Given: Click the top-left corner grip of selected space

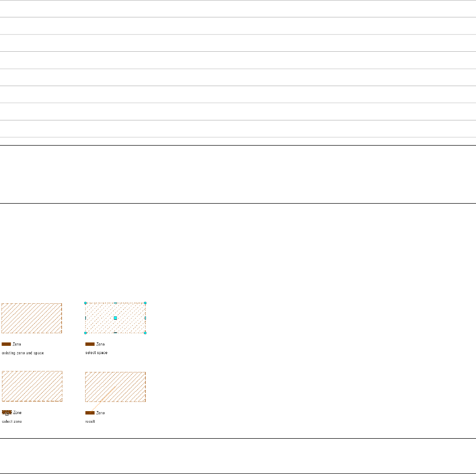Looking at the screenshot, I should (x=86, y=303).
